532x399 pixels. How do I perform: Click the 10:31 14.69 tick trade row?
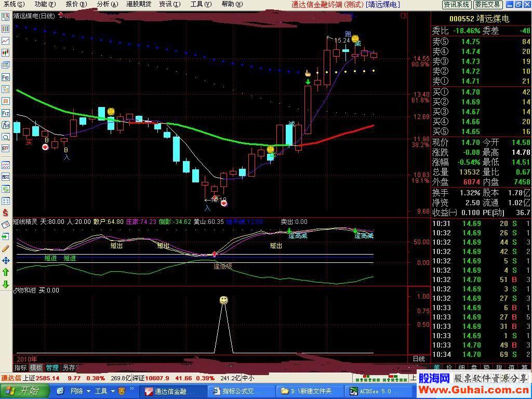(x=481, y=223)
